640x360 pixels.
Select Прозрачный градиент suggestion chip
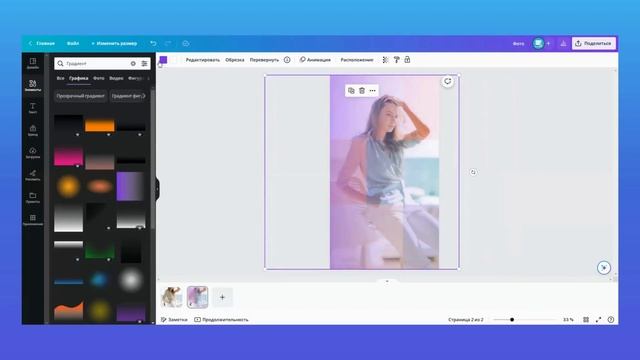pos(80,96)
